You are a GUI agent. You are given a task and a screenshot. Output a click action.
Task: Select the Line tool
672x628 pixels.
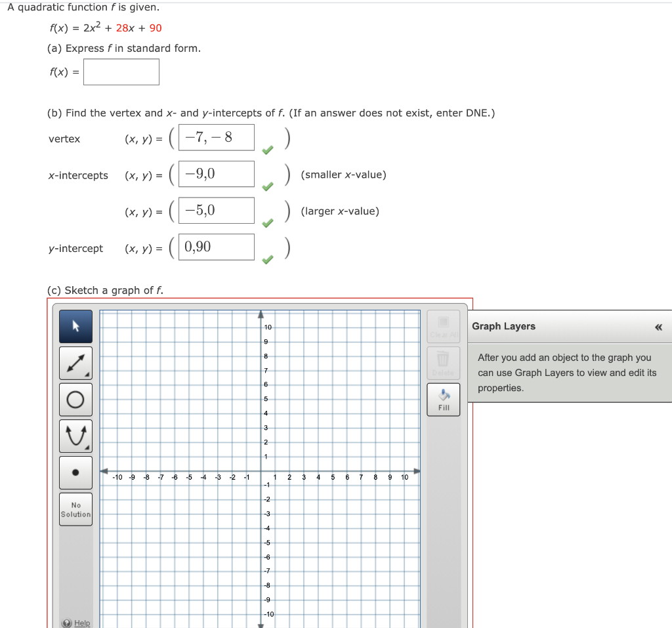[x=75, y=363]
